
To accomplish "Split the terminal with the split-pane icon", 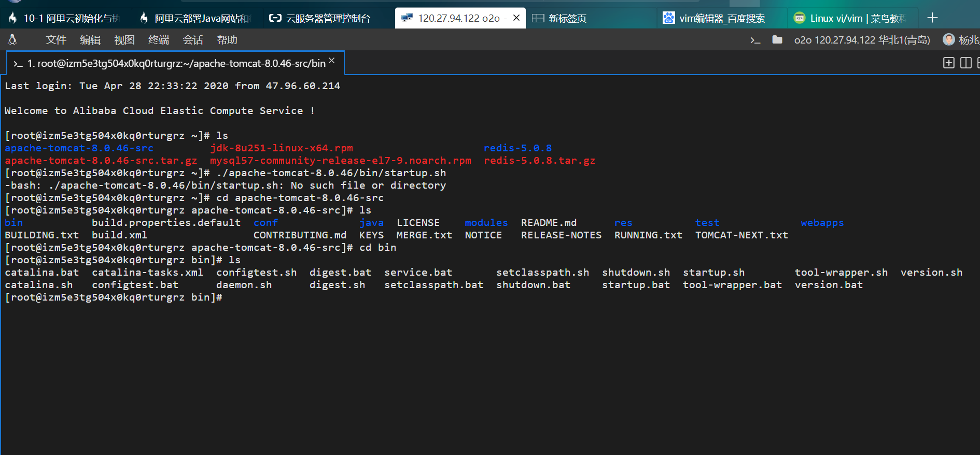I will tap(966, 63).
